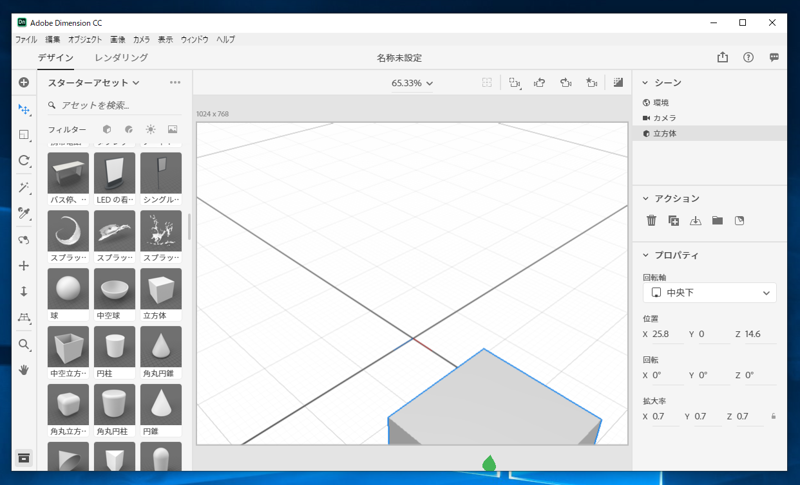Image resolution: width=800 pixels, height=485 pixels.
Task: Select 立方体 in the scene list
Action: pyautogui.click(x=709, y=133)
